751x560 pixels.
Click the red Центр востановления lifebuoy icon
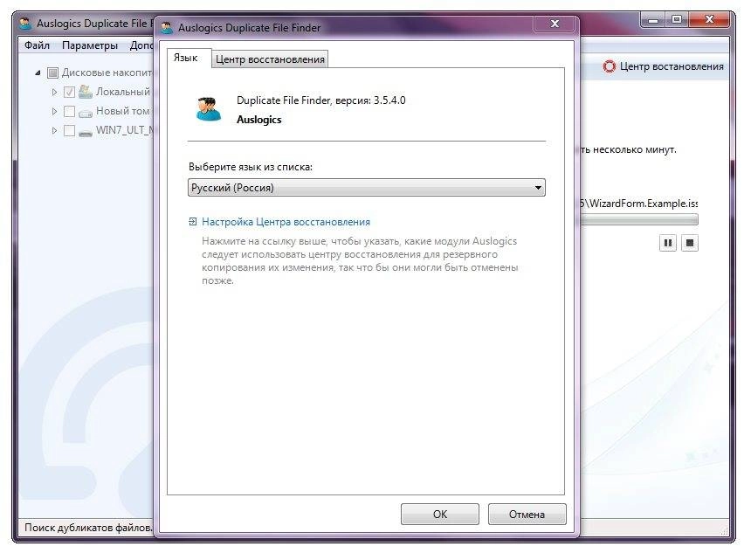(x=609, y=66)
